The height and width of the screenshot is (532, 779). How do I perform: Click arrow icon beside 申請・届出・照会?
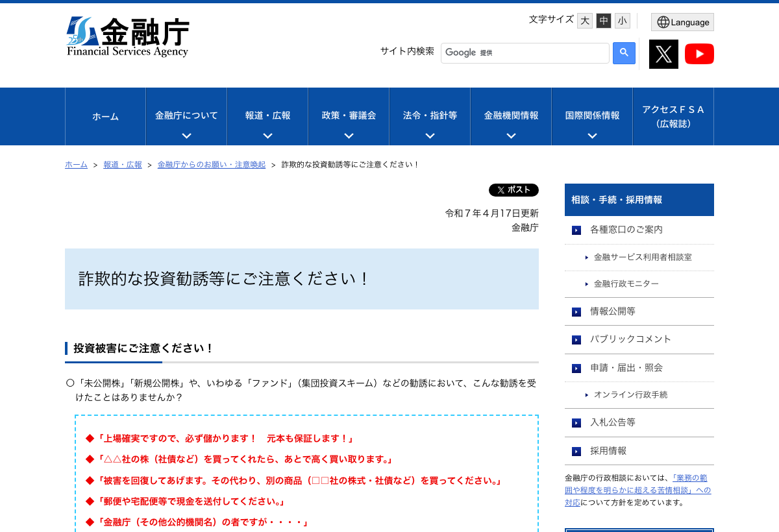coord(576,369)
